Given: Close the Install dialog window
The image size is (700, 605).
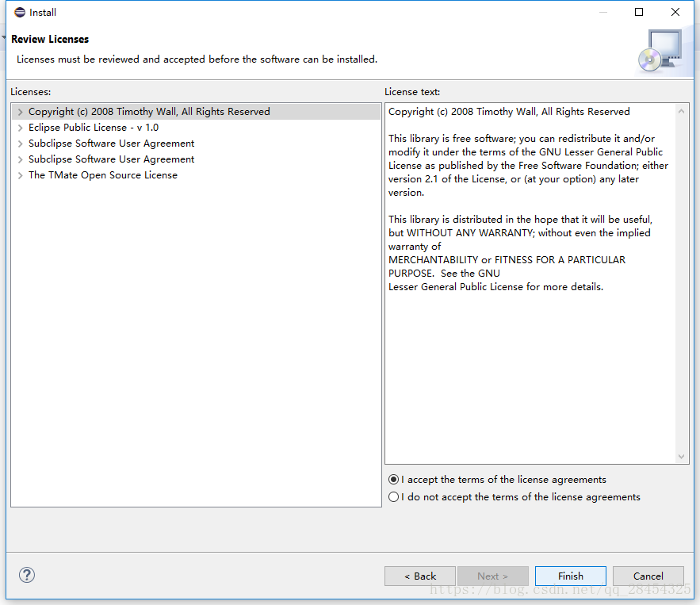Looking at the screenshot, I should click(675, 12).
